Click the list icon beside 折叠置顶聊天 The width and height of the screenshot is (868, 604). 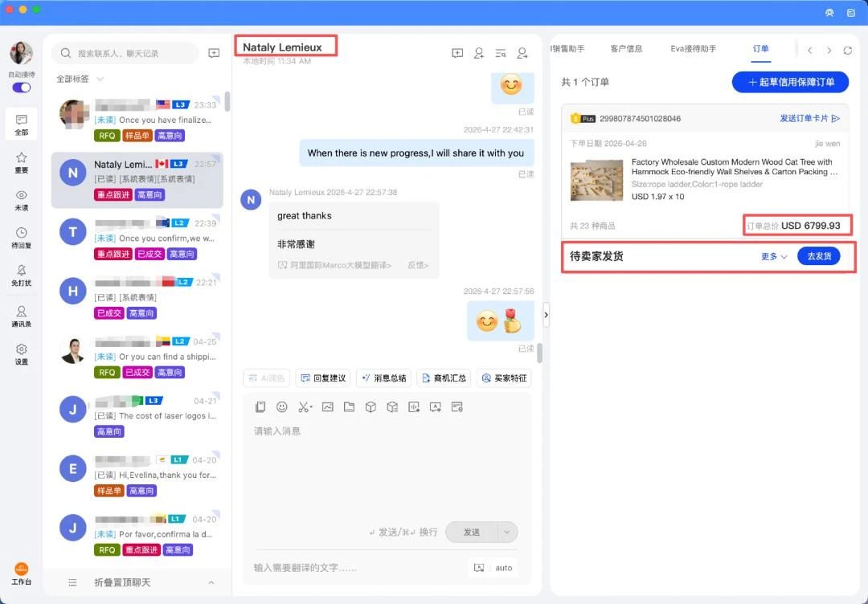72,582
